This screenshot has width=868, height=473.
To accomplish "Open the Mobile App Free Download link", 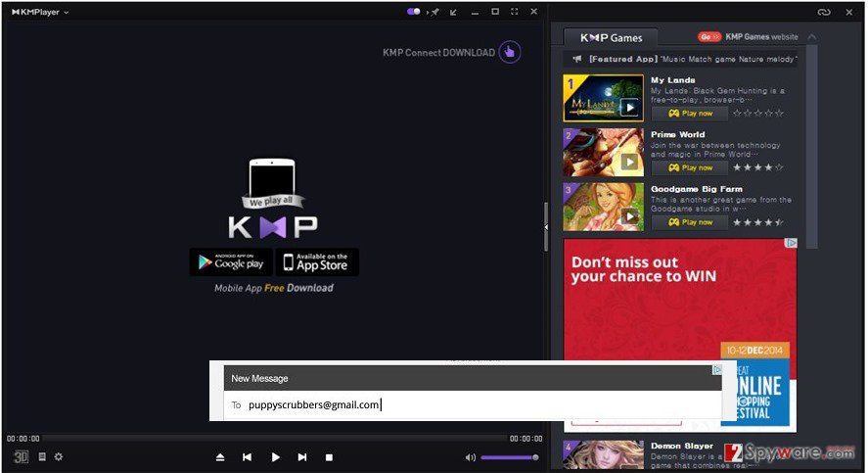I will [x=274, y=288].
